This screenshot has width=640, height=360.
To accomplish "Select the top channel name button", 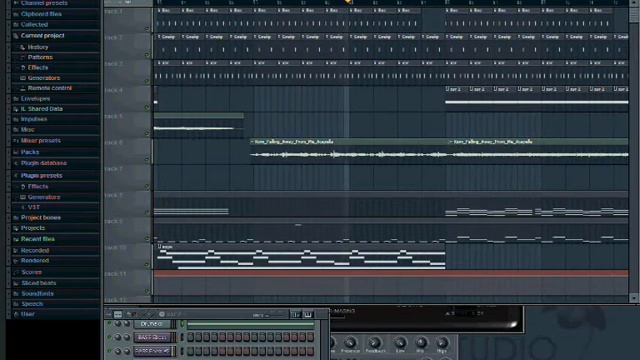I will point(152,324).
